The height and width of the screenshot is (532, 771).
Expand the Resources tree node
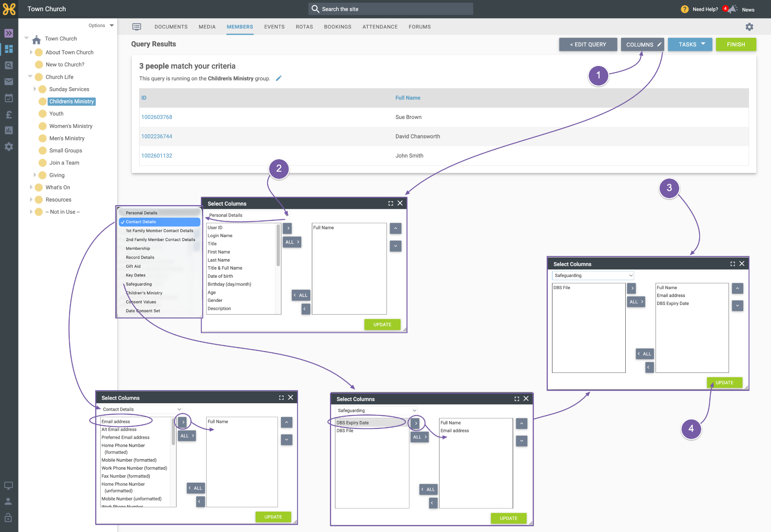(x=31, y=199)
